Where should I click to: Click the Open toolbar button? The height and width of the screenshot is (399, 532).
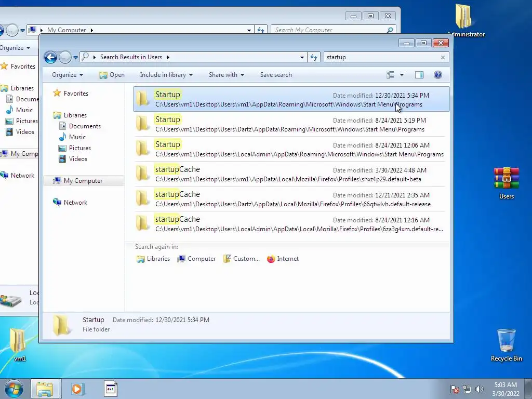coord(112,75)
